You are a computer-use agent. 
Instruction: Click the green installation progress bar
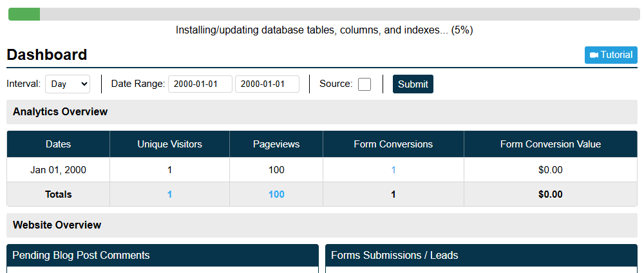(24, 14)
